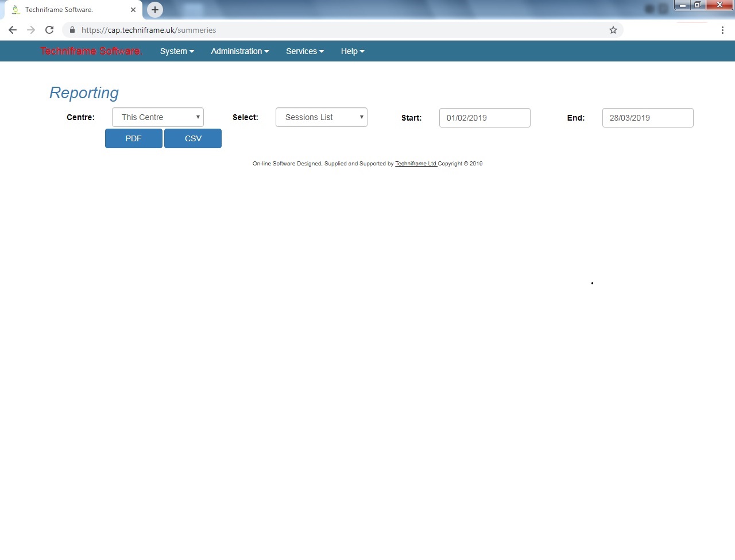This screenshot has width=735, height=560.
Task: Open the Administration menu
Action: click(x=240, y=51)
